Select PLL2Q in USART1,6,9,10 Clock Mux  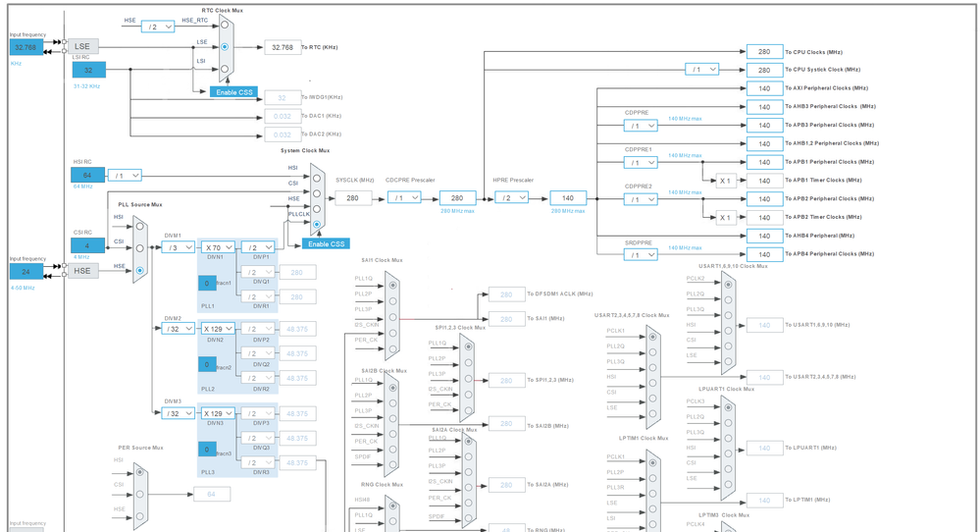(728, 300)
